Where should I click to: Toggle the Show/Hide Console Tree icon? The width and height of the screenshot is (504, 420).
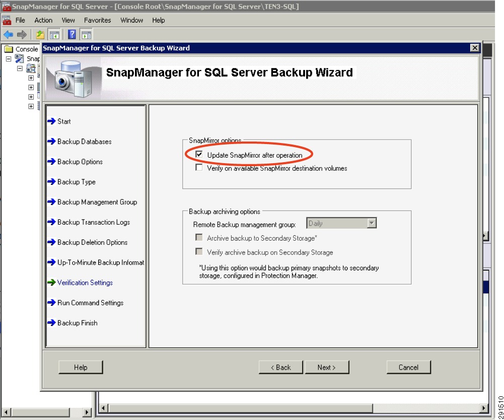pos(54,34)
